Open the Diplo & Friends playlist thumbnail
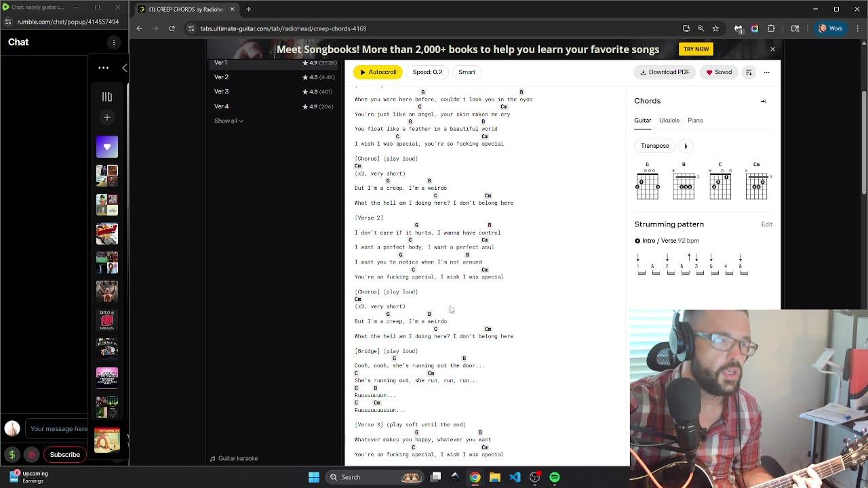Viewport: 868px width, 488px height. pyautogui.click(x=106, y=320)
